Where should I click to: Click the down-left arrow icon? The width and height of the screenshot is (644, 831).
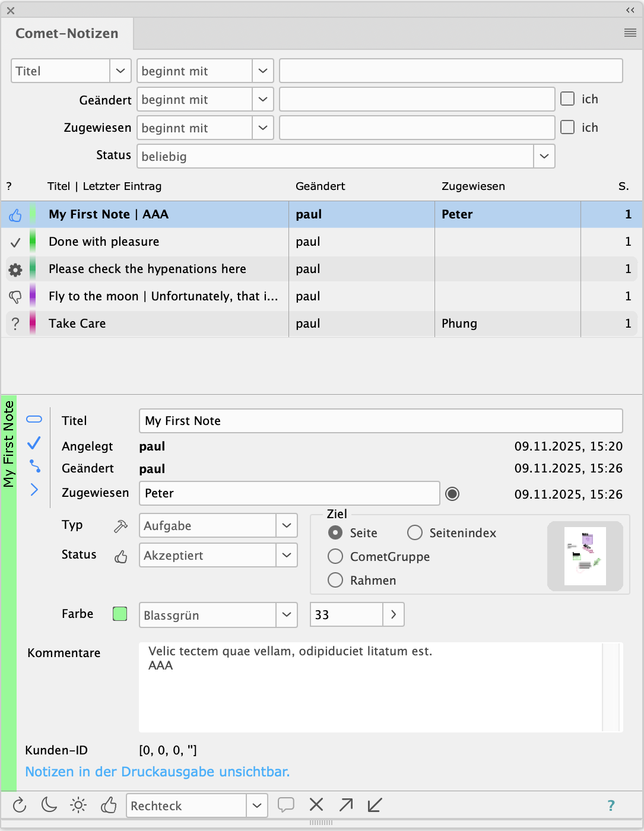point(375,805)
